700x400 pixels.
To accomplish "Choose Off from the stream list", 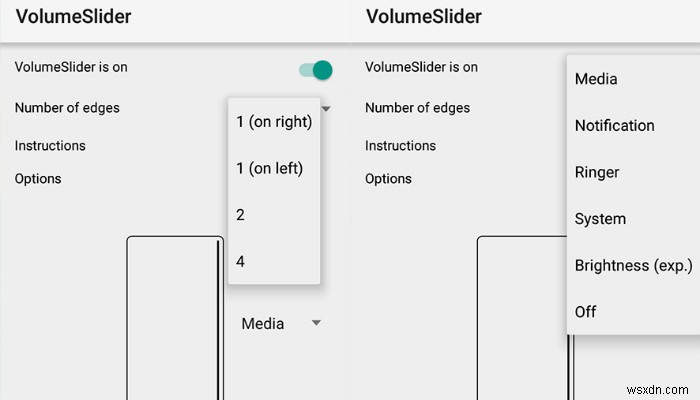I will click(x=586, y=312).
